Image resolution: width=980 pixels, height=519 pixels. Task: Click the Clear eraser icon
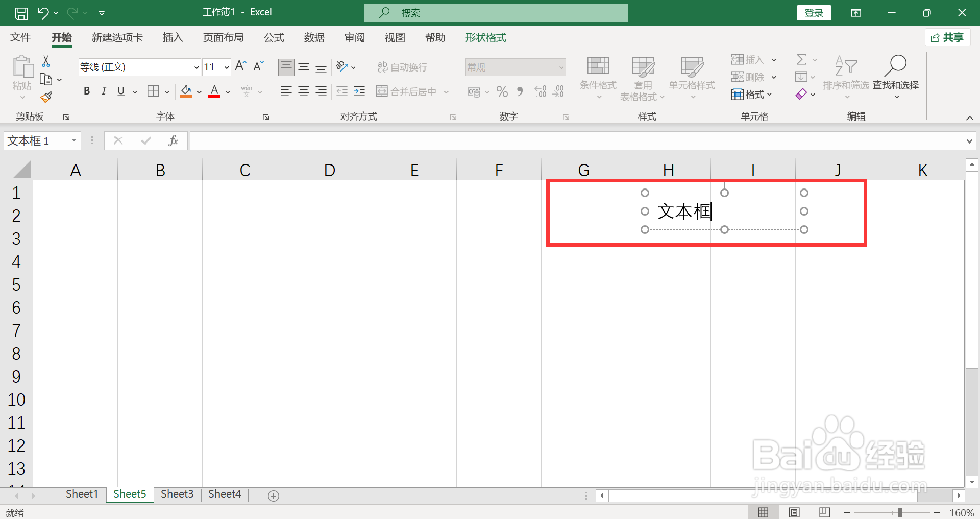(801, 95)
